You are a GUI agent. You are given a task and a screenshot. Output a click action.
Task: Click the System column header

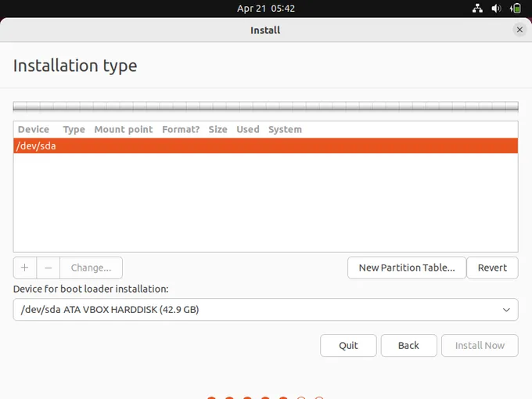285,129
